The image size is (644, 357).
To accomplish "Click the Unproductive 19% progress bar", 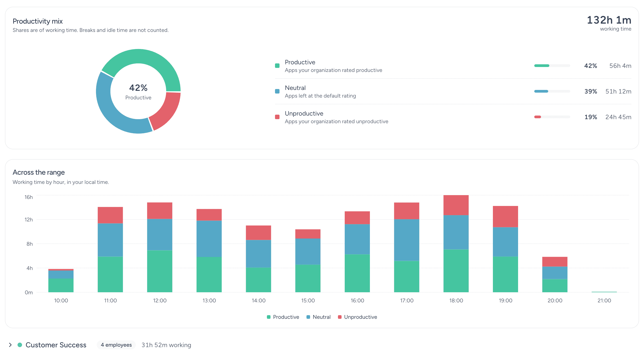I will [552, 117].
